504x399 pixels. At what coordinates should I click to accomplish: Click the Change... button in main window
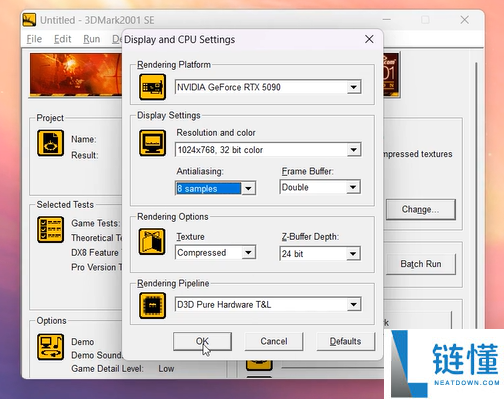pyautogui.click(x=421, y=209)
